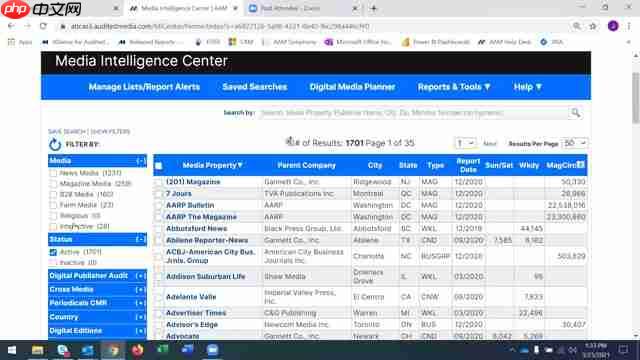Image resolution: width=640 pixels, height=360 pixels.
Task: Go to Next results page
Action: point(490,144)
